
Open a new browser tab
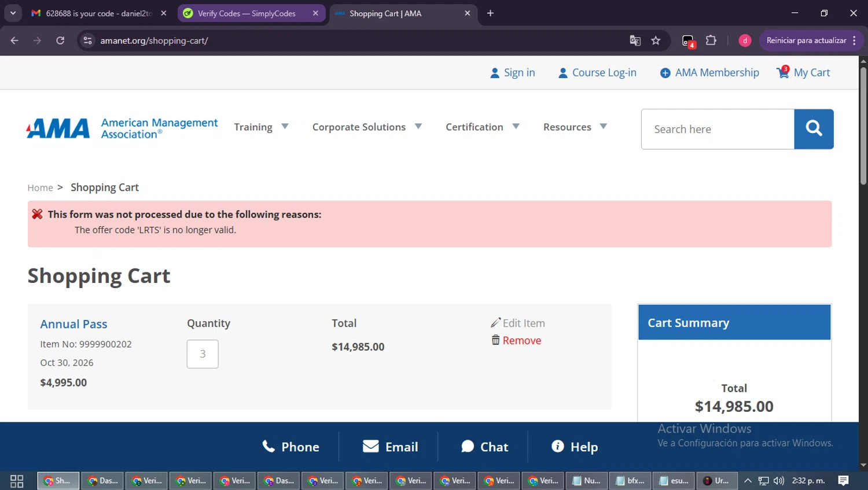point(490,13)
